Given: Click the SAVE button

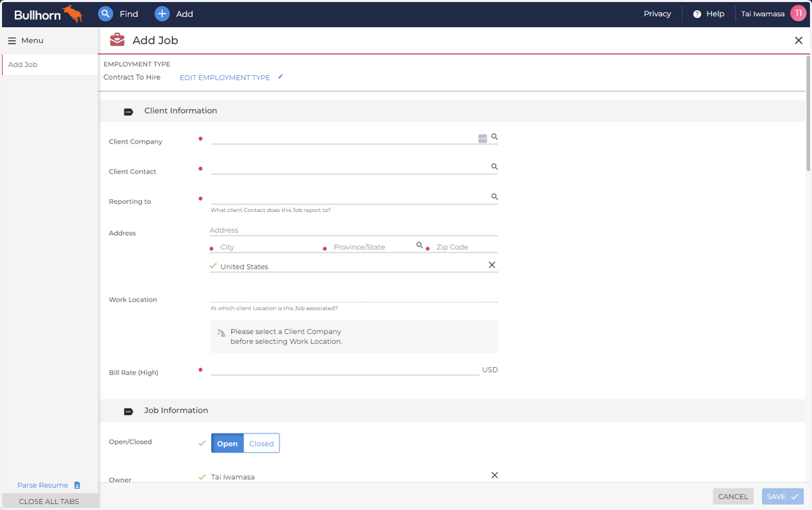Looking at the screenshot, I should coord(783,496).
